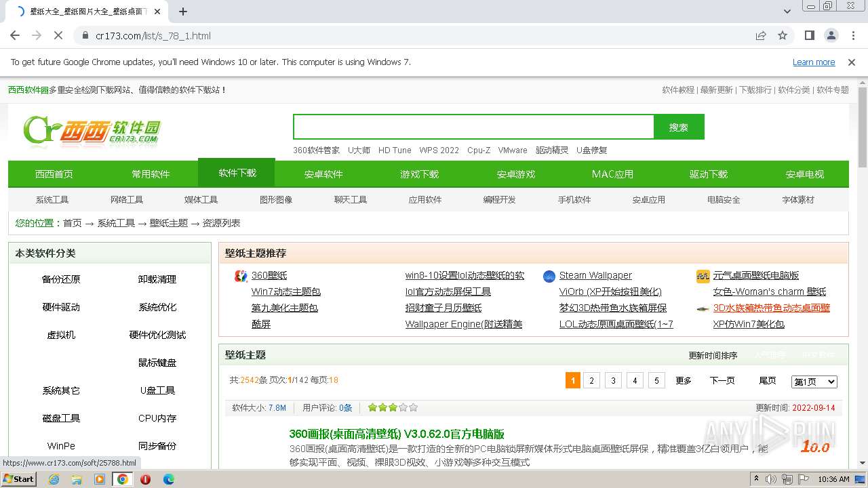
Task: Open 安卓游戏 nav tab
Action: coord(516,174)
